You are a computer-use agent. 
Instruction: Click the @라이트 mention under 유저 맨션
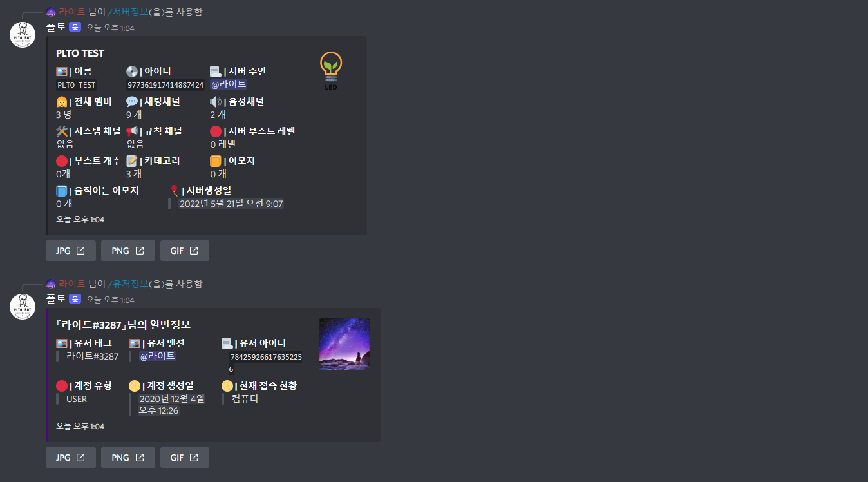coord(158,356)
